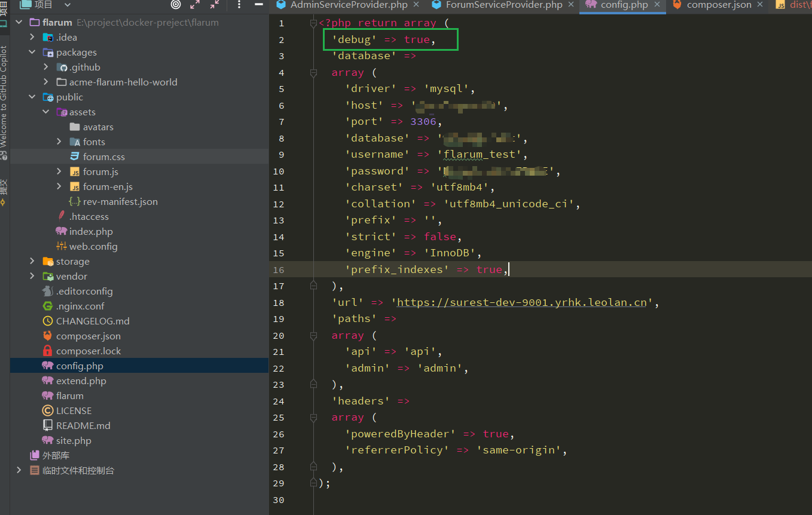Screen dimensions: 812x515
Task: Switch to AdminServiceProvider.php tab
Action: coord(349,5)
